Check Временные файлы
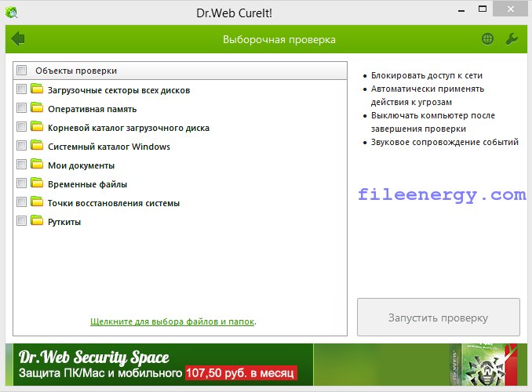 coord(21,183)
